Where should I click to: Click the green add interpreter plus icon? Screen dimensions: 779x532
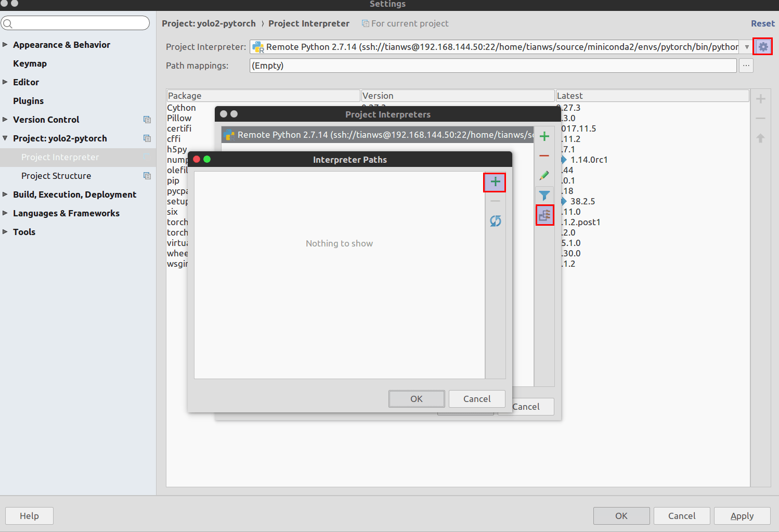pyautogui.click(x=544, y=137)
